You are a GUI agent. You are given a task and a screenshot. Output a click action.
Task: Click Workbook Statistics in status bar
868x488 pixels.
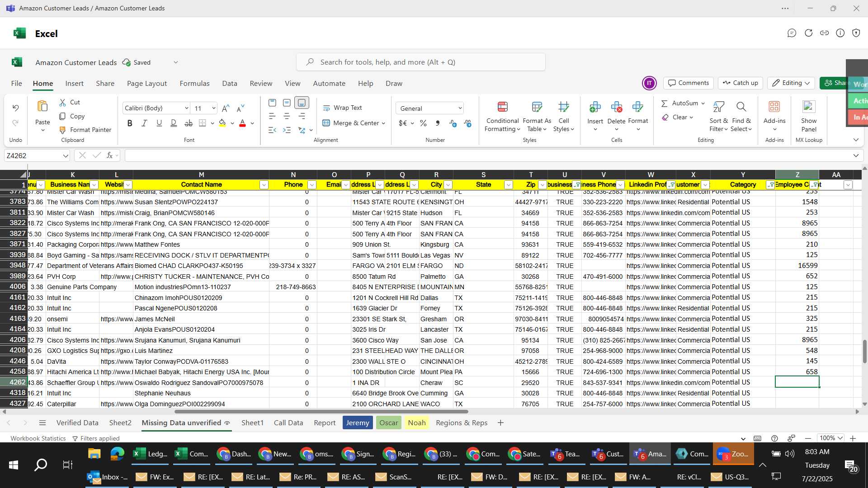point(38,439)
